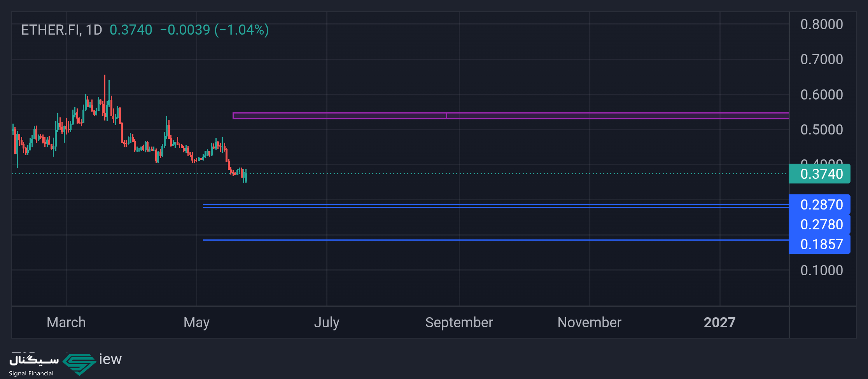
Task: Select the purple rectangle resistance zone
Action: coord(511,116)
